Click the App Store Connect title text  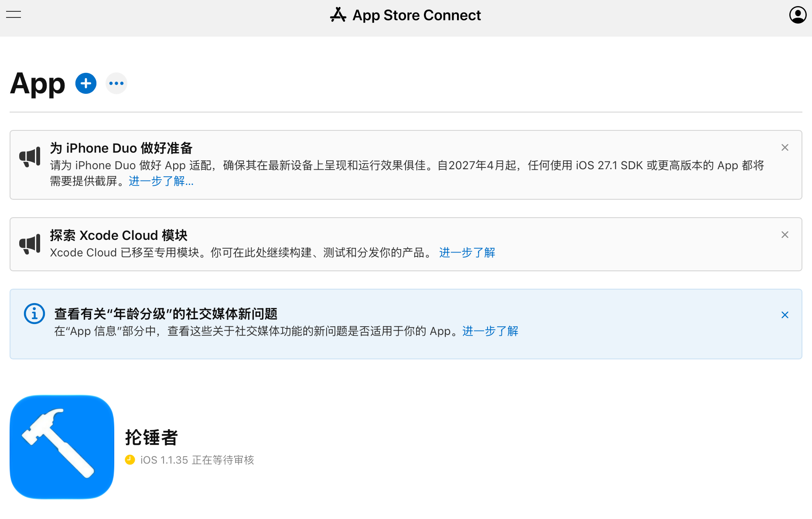(x=416, y=15)
